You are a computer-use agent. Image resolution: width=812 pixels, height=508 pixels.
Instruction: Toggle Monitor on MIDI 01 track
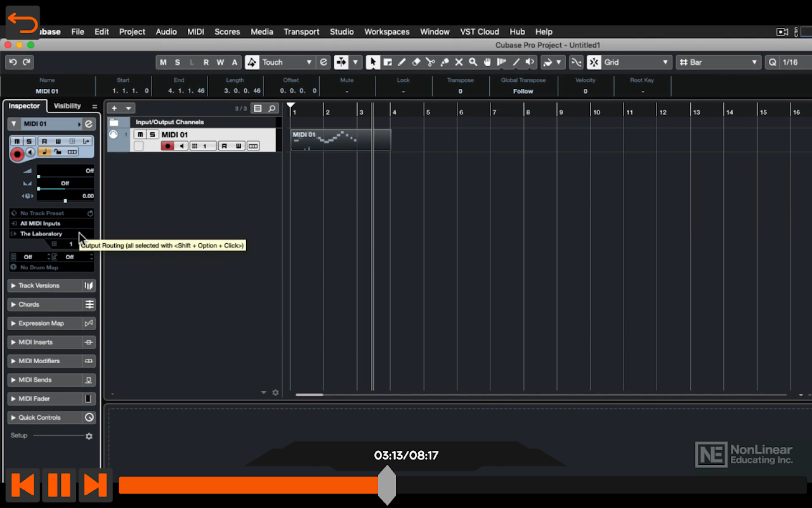tap(182, 146)
